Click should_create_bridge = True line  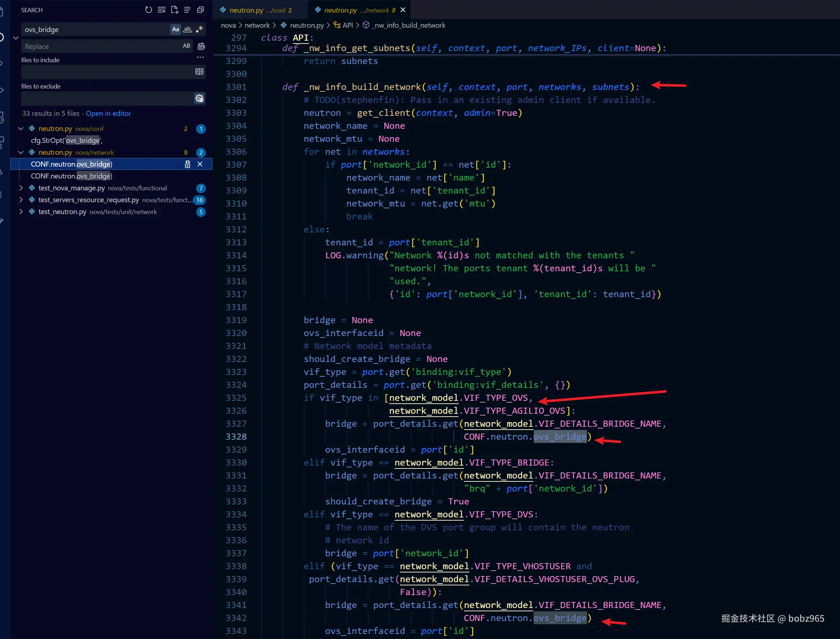(397, 501)
